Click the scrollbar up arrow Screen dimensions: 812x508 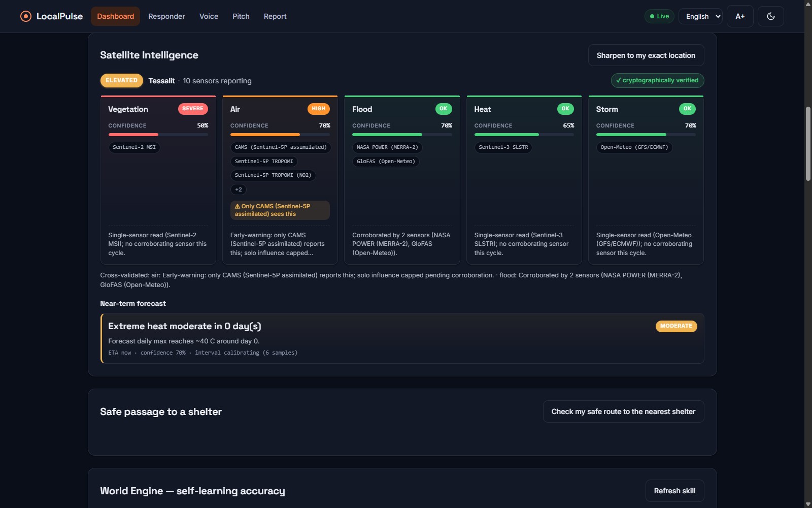pyautogui.click(x=808, y=4)
